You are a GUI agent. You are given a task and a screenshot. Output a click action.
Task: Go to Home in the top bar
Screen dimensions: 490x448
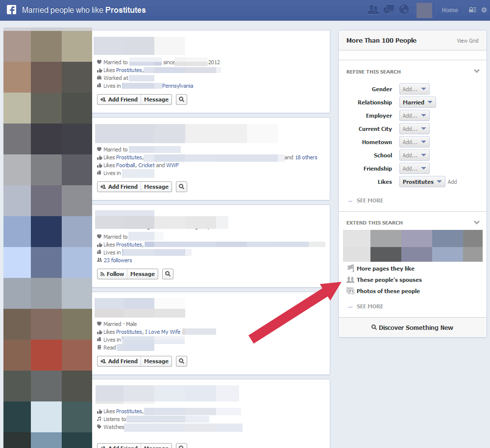point(450,10)
